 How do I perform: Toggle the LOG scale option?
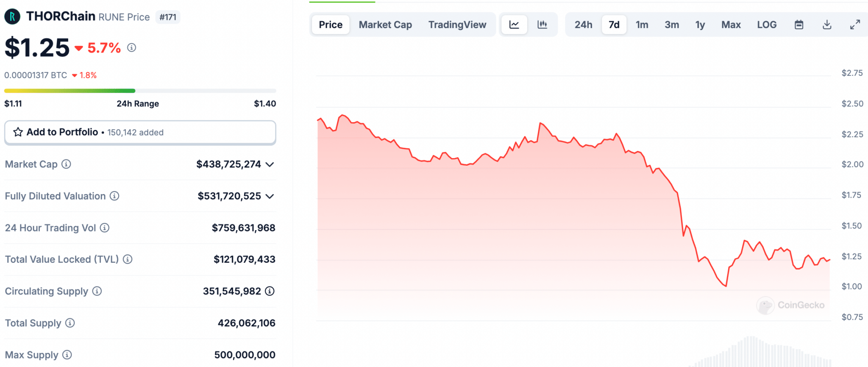767,25
